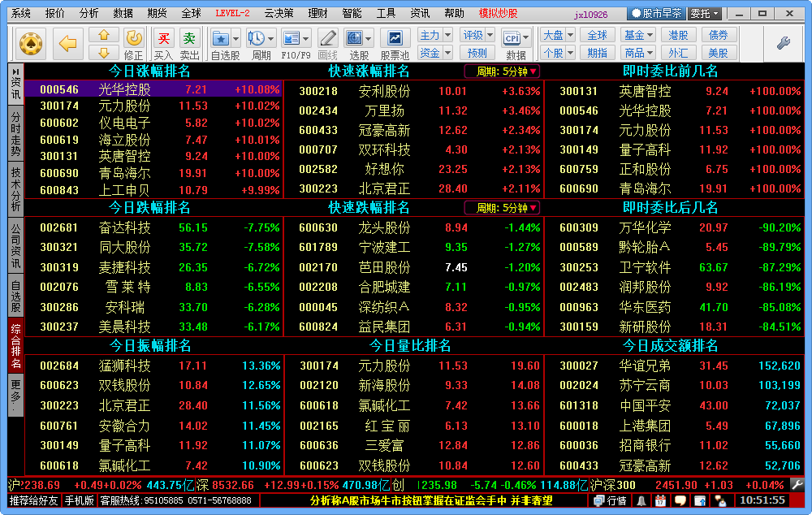Click the 沪深300 index entry
The height and width of the screenshot is (515, 812).
click(688, 486)
